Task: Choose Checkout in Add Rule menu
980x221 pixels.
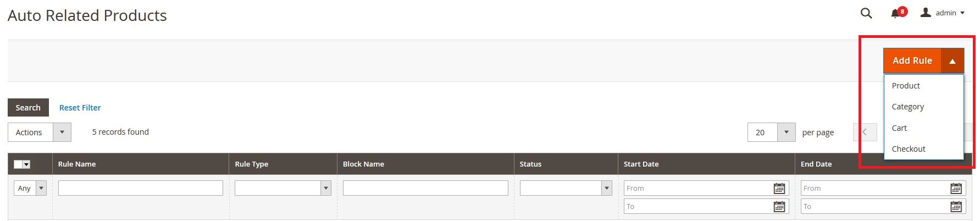Action: coord(909,149)
